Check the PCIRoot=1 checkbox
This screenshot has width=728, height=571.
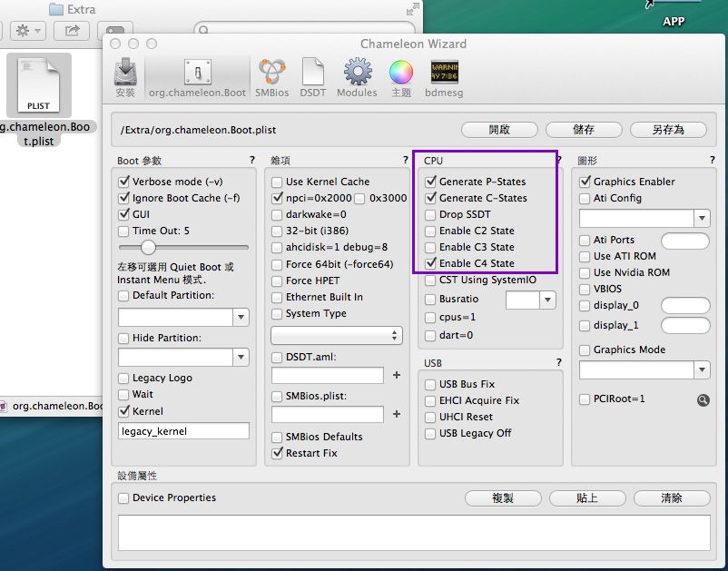coord(585,399)
